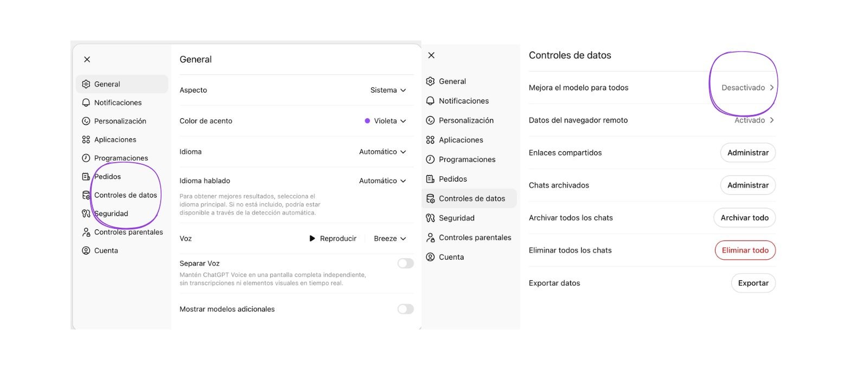Open the Breeze voice dropdown
This screenshot has height=366, width=868.
(390, 239)
